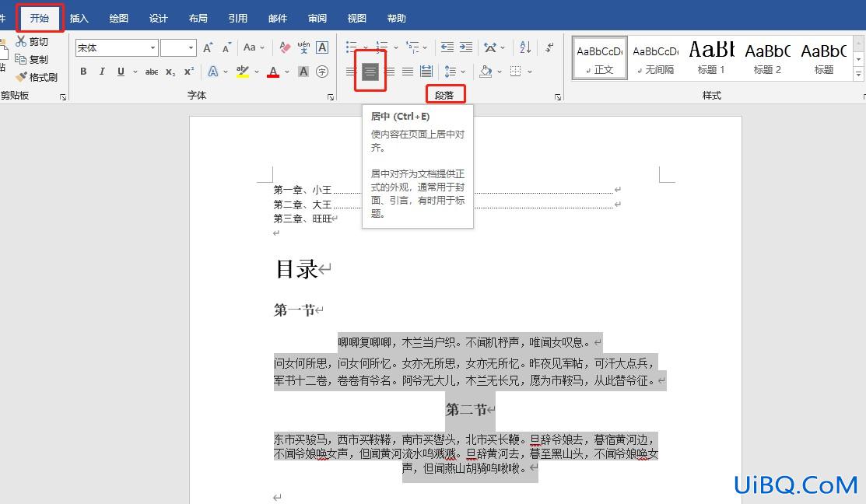Viewport: 866px width, 504px height.
Task: Justify paragraph text
Action: (408, 72)
